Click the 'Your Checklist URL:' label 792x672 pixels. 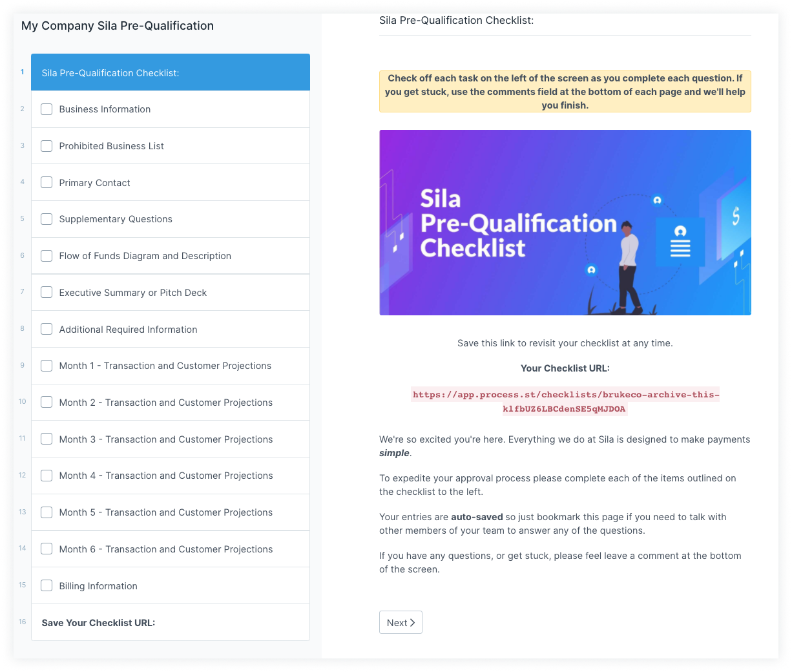pyautogui.click(x=565, y=368)
